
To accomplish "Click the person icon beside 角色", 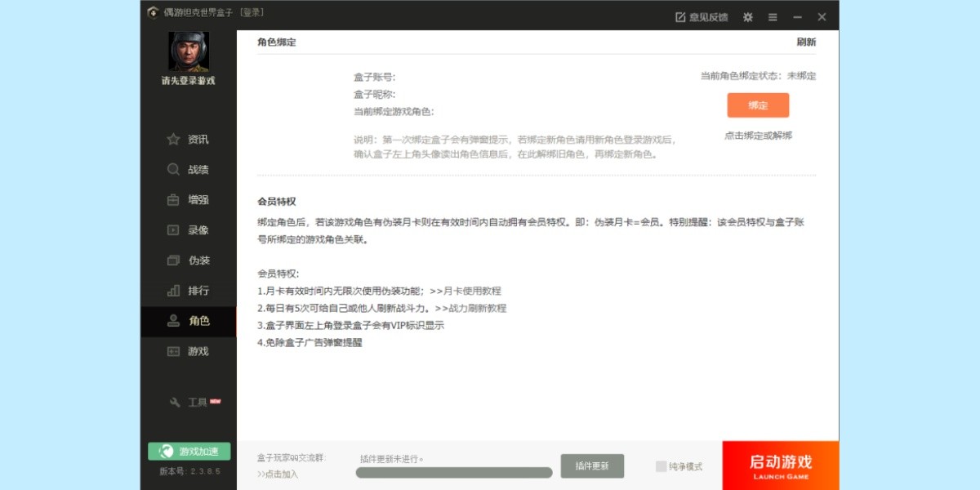I will (173, 321).
